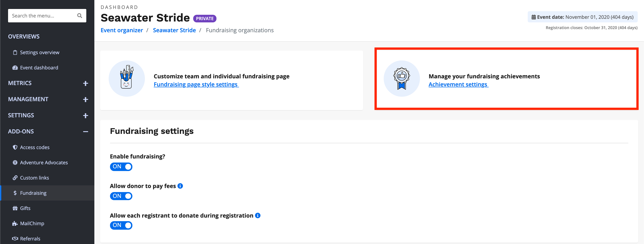
Task: Click info icon next to registrant donate setting
Action: coord(258,216)
